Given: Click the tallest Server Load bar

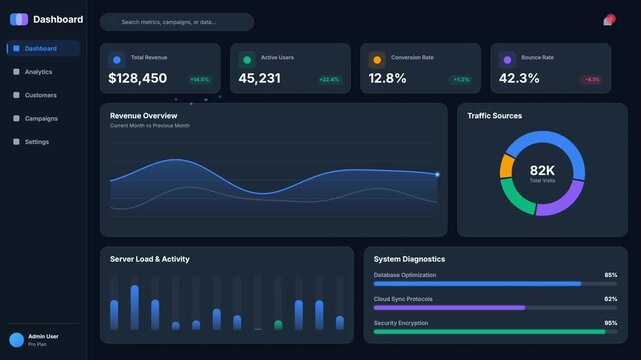Looking at the screenshot, I should click(134, 307).
